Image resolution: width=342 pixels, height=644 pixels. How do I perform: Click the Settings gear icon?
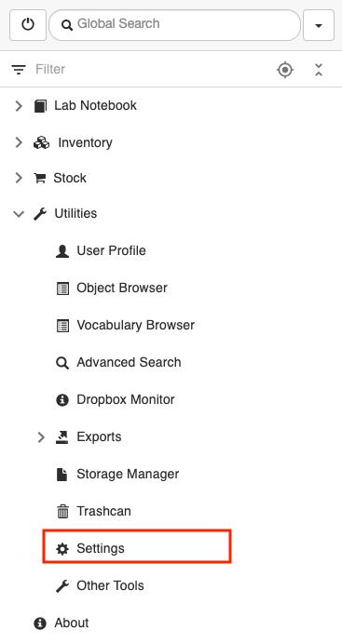62,549
